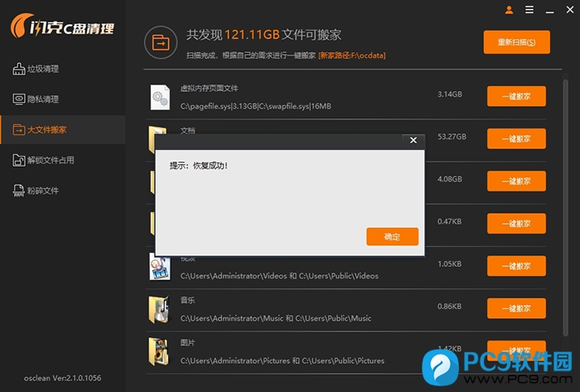The height and width of the screenshot is (392, 580).
Task: Close the 恢复成功 dialog with X
Action: [x=413, y=140]
